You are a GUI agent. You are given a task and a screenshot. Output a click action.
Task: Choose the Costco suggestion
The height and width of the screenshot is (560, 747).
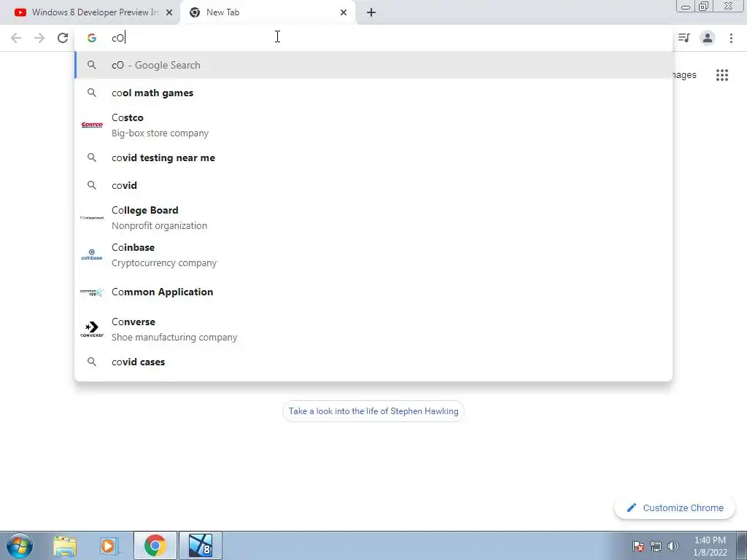point(373,125)
